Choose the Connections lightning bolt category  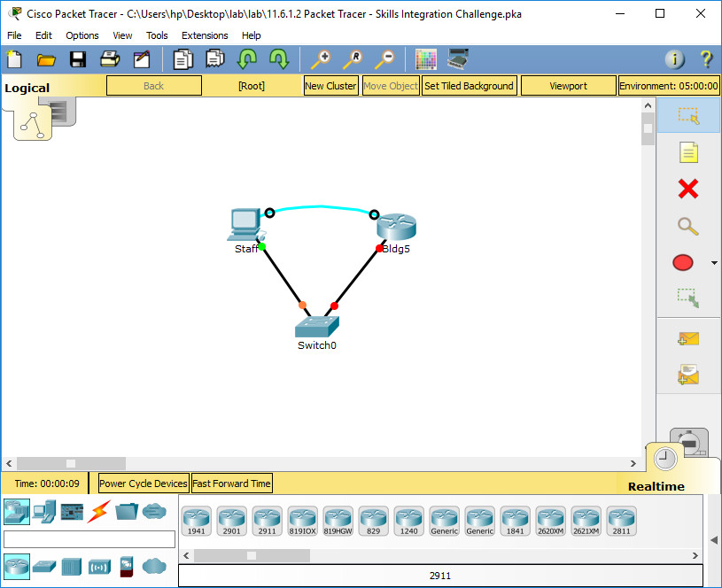99,512
